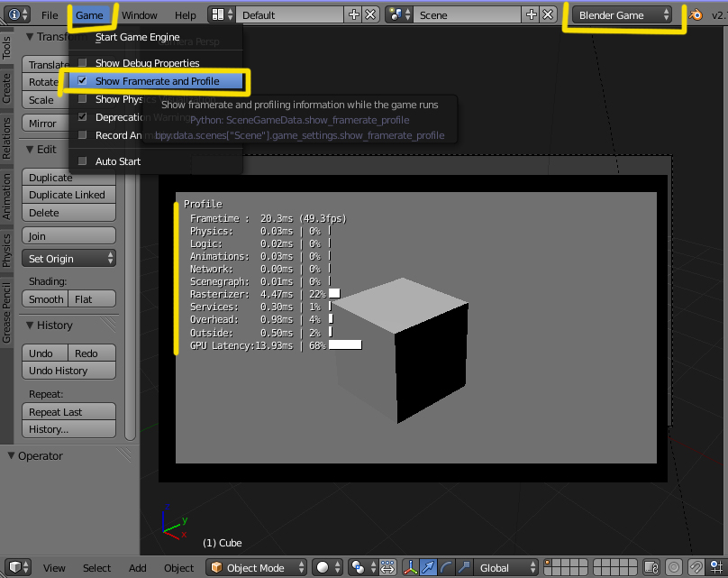Click the Blender logo icon

[696, 14]
